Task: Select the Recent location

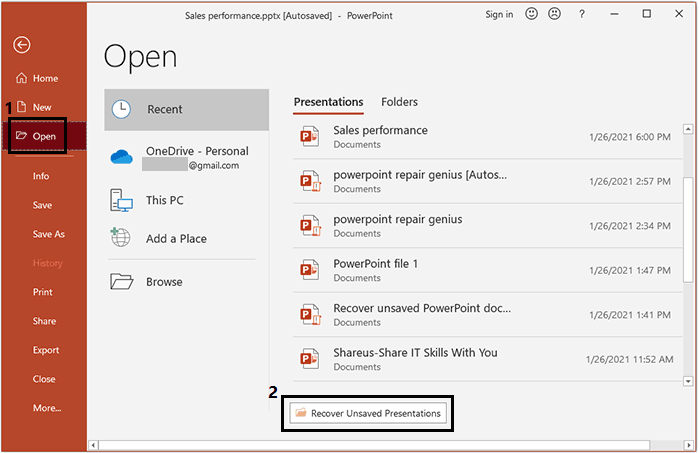Action: pos(186,110)
